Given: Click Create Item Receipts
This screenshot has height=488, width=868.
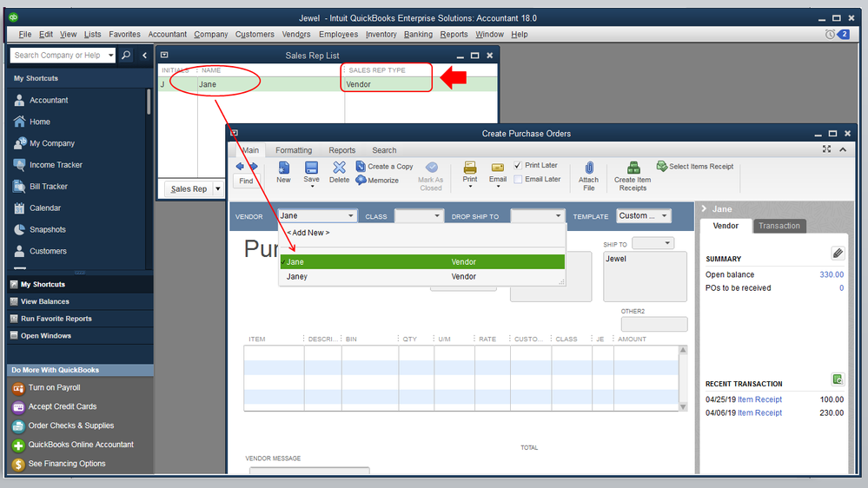Looking at the screenshot, I should click(633, 176).
